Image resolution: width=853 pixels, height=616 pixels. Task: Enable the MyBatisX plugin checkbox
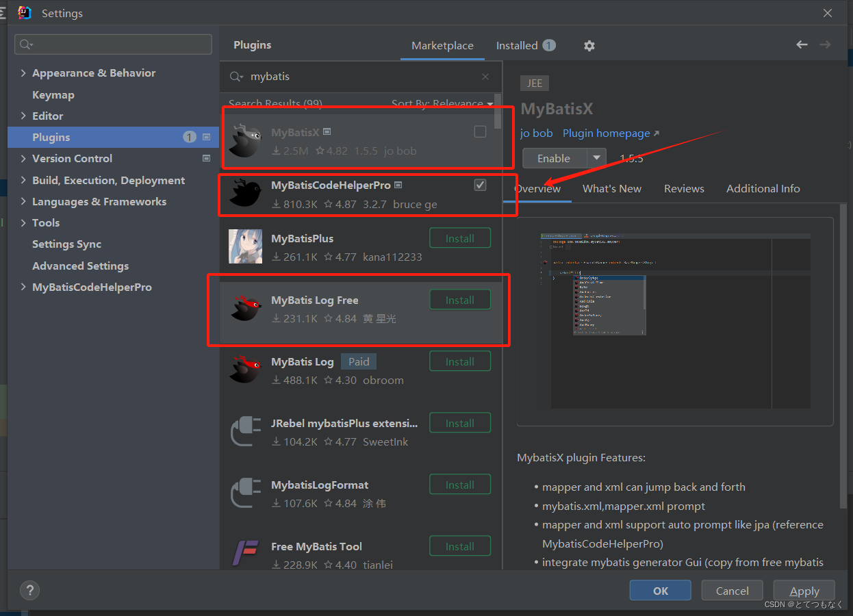(480, 131)
